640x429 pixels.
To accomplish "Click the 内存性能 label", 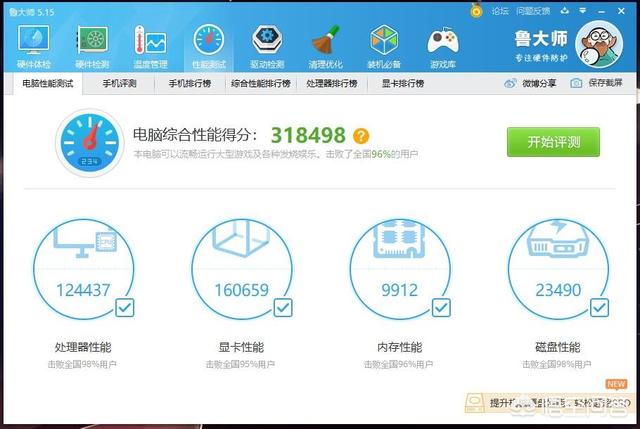I will coord(400,347).
